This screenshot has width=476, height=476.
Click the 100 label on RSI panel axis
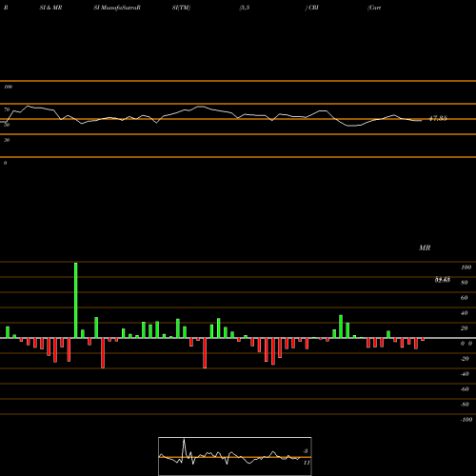(x=8, y=87)
